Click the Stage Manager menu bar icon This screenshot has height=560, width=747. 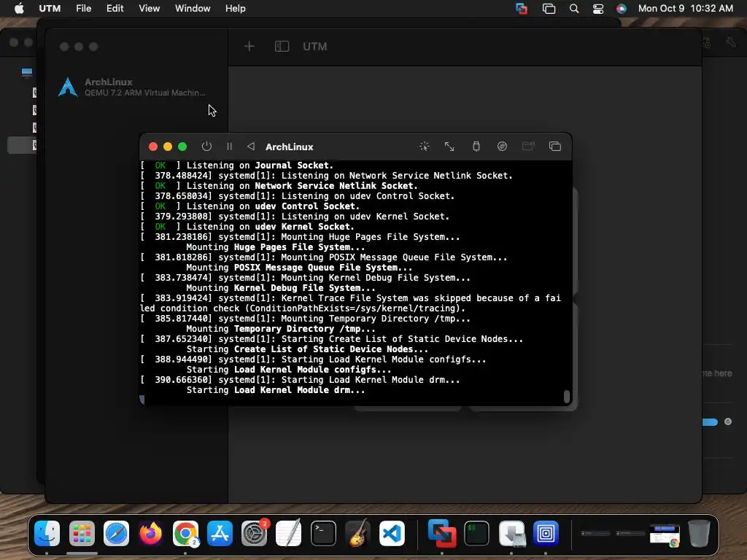[549, 9]
